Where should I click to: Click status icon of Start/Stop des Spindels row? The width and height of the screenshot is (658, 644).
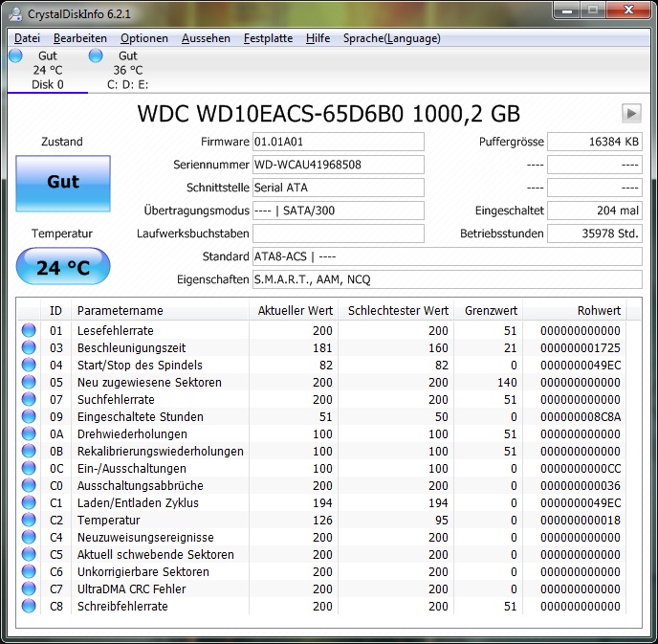[x=29, y=365]
